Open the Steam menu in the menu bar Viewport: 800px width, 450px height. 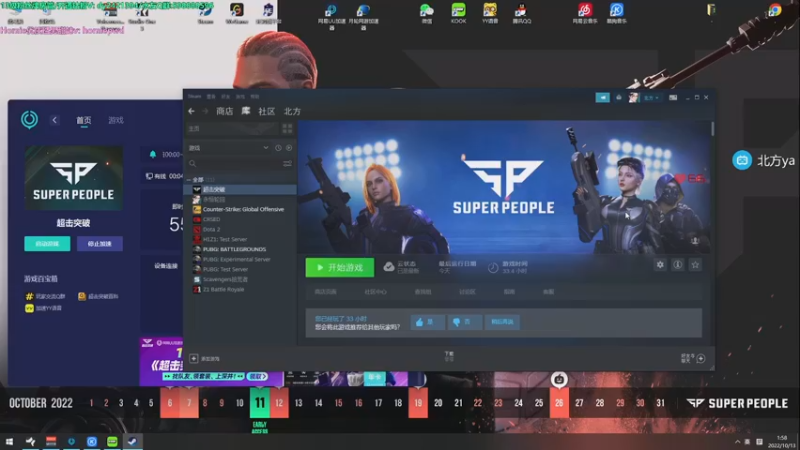click(194, 96)
